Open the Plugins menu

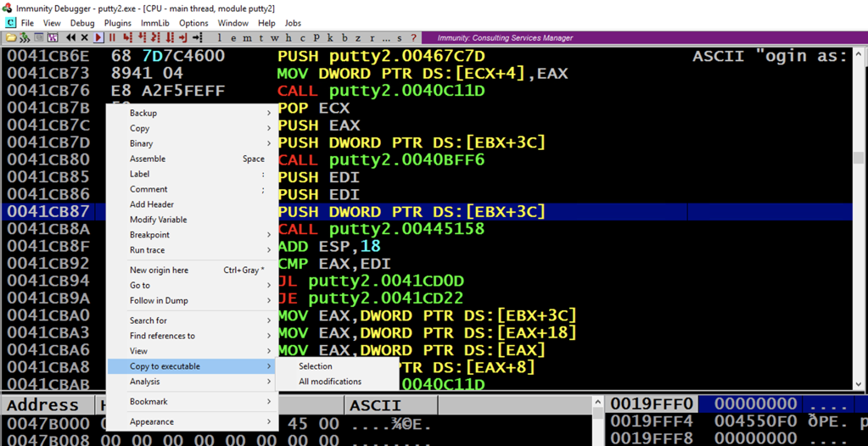117,23
